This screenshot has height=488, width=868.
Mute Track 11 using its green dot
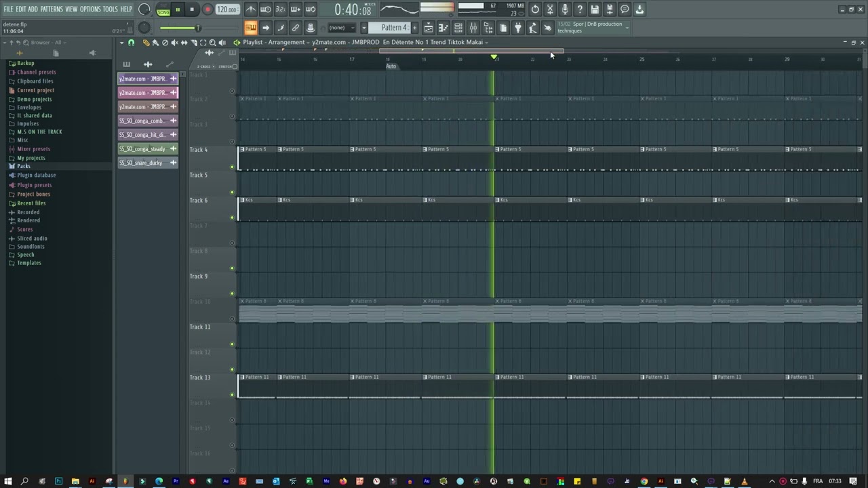[x=232, y=344]
